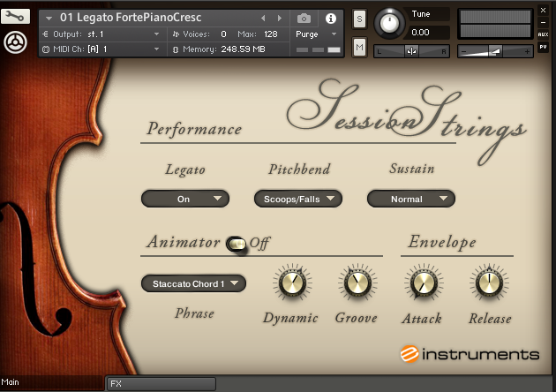Mute the instrument with M button
Screen dimensions: 556x392
point(360,47)
